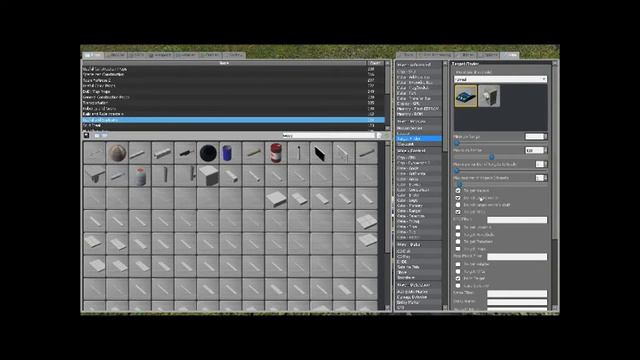The height and width of the screenshot is (360, 640).
Task: Toggle Target NPCs checkbox
Action: [458, 212]
